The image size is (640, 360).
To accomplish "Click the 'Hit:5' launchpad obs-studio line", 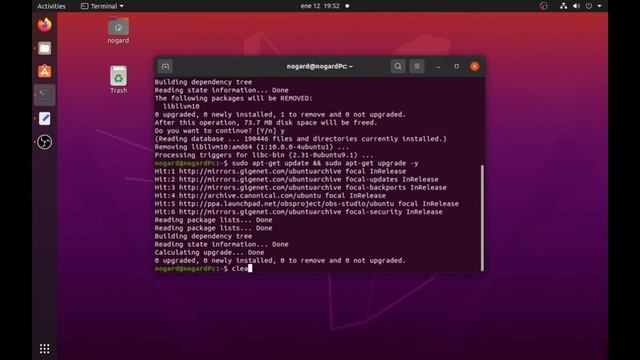I will 307,204.
